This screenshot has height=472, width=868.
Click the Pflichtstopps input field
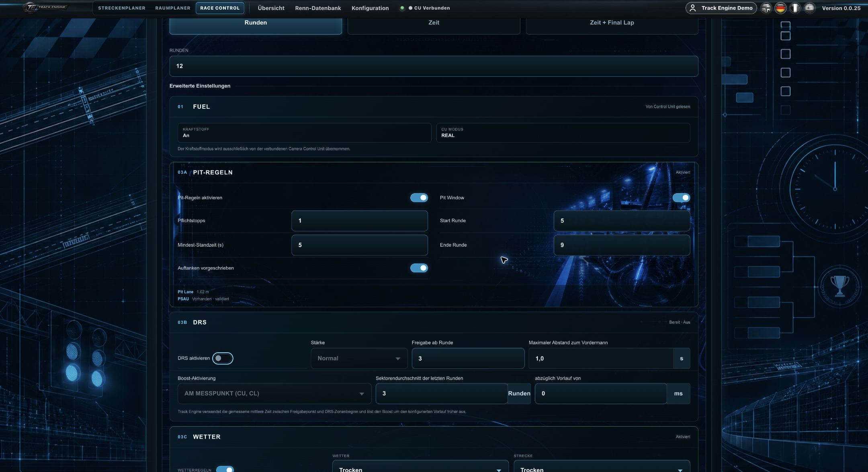pos(359,221)
